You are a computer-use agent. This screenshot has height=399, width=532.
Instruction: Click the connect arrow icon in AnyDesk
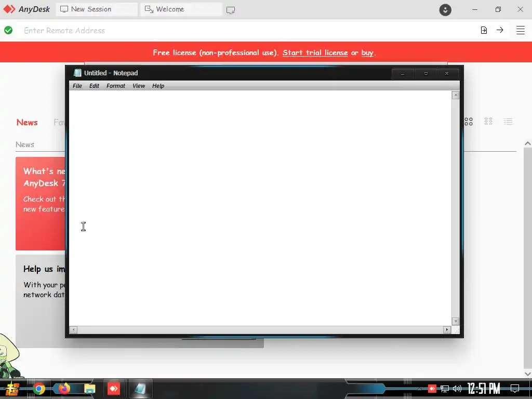500,30
